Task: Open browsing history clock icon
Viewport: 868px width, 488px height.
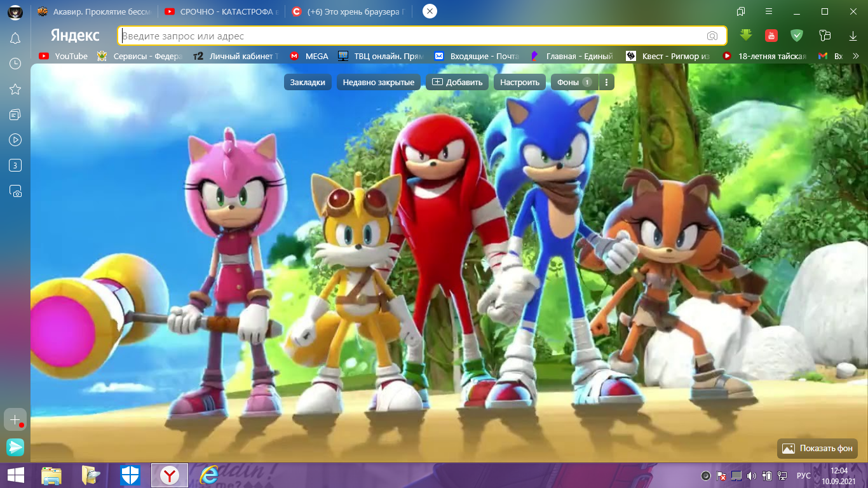Action: click(15, 64)
